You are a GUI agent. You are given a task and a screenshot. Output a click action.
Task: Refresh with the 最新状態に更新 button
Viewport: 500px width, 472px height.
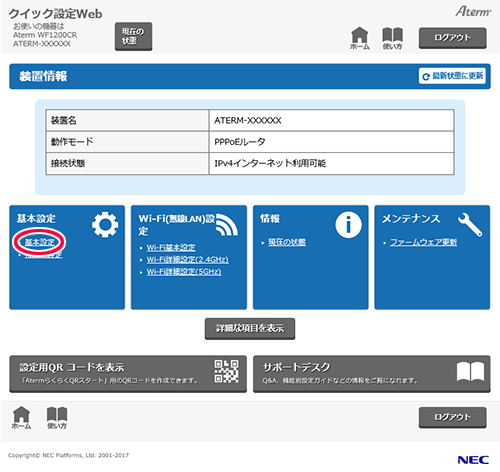point(452,76)
